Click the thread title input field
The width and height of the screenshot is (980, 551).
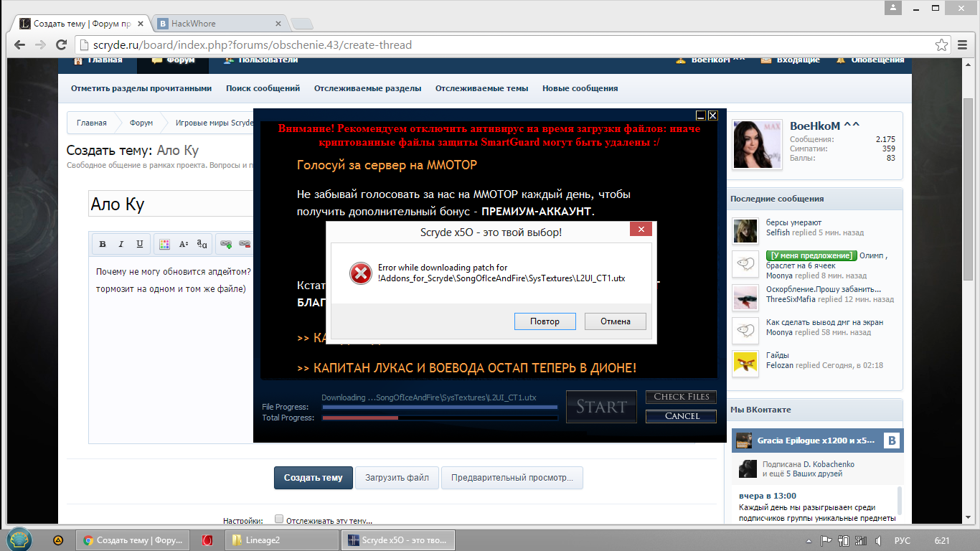(171, 204)
